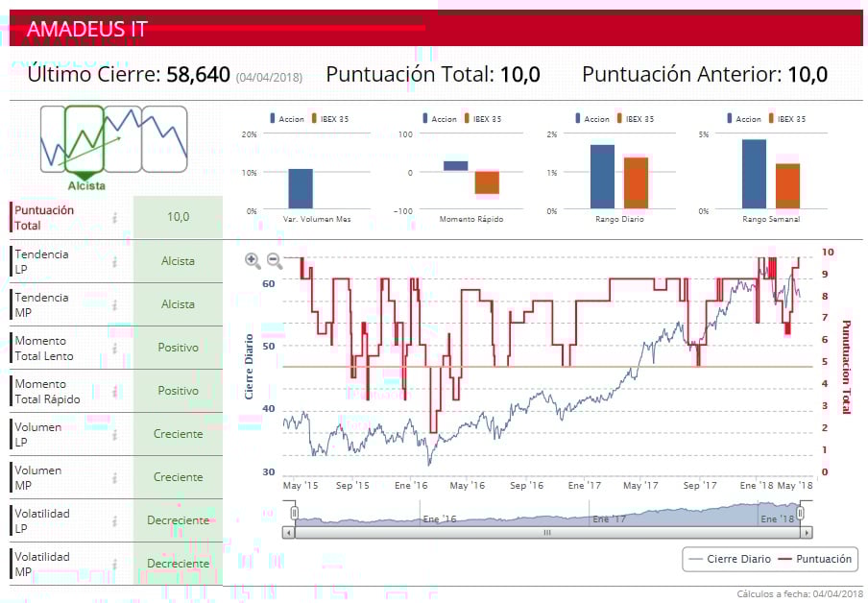
Task: Click the Puntuación Total 10,0 cell
Action: point(179,217)
